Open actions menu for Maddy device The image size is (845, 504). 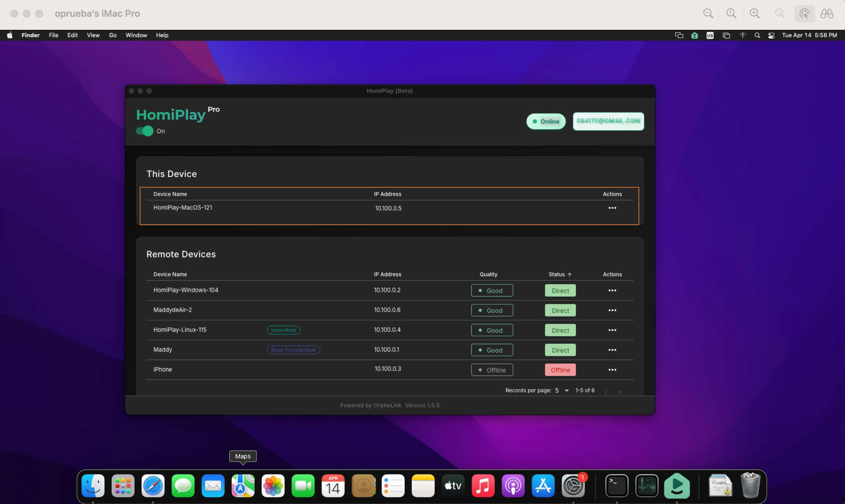(612, 350)
